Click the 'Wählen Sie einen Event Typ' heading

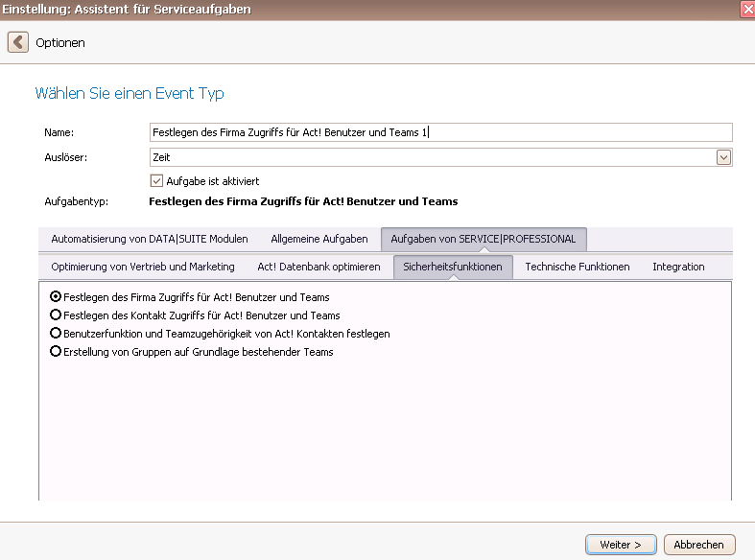(x=130, y=93)
